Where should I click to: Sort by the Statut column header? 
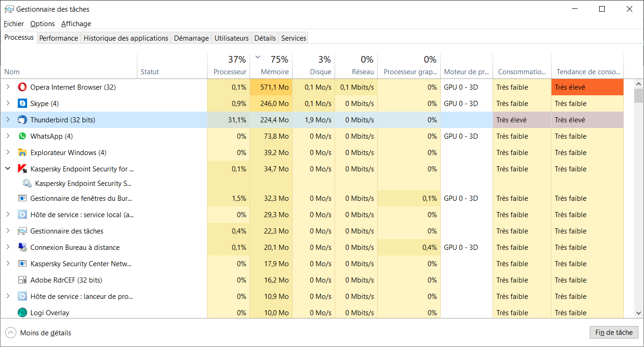pyautogui.click(x=172, y=66)
